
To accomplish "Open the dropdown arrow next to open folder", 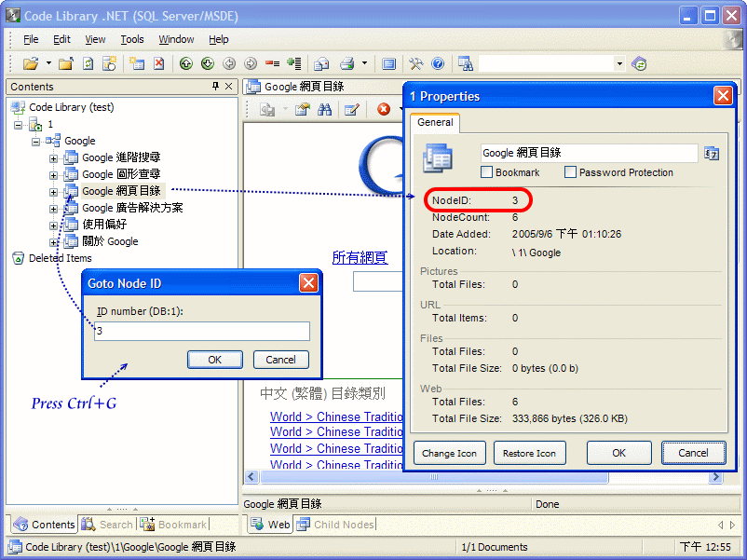I will click(x=48, y=63).
